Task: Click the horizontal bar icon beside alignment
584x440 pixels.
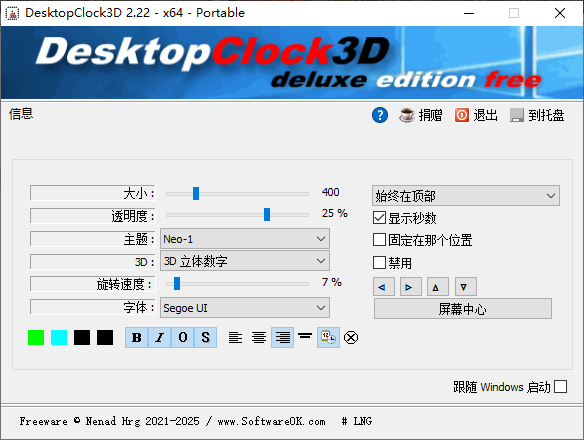Action: pos(305,336)
